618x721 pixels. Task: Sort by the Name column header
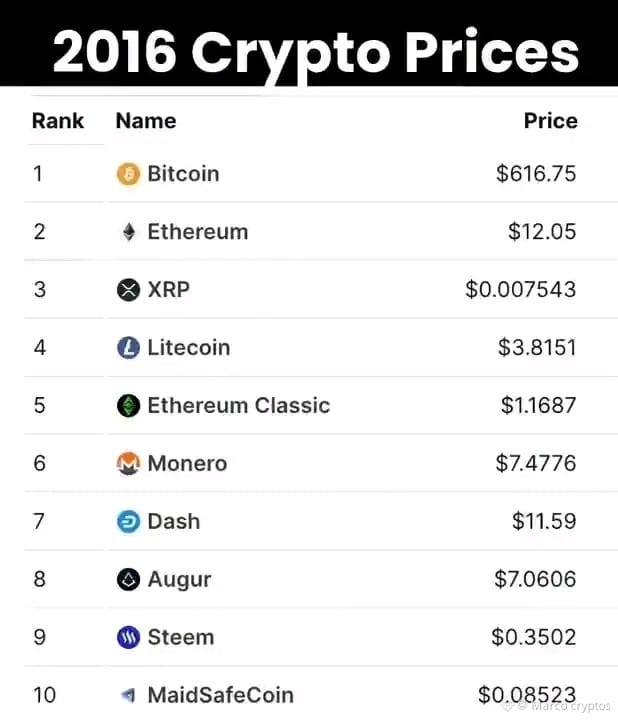click(146, 121)
